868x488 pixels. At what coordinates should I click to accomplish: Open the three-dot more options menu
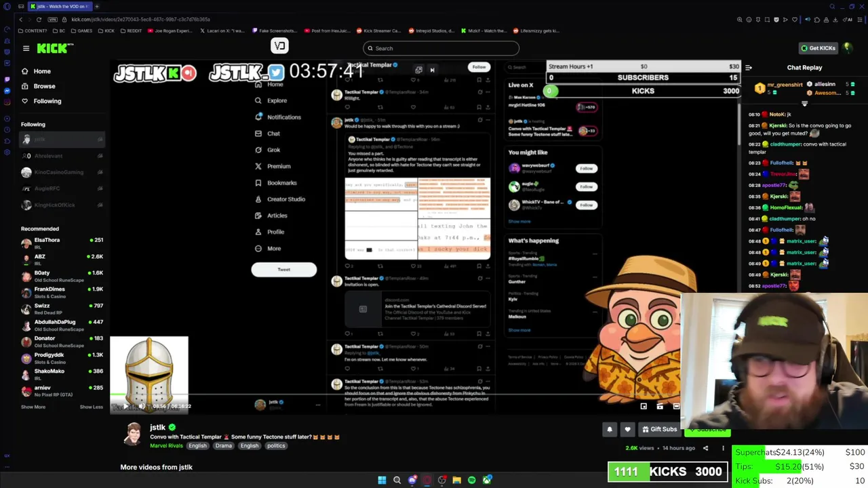click(723, 448)
